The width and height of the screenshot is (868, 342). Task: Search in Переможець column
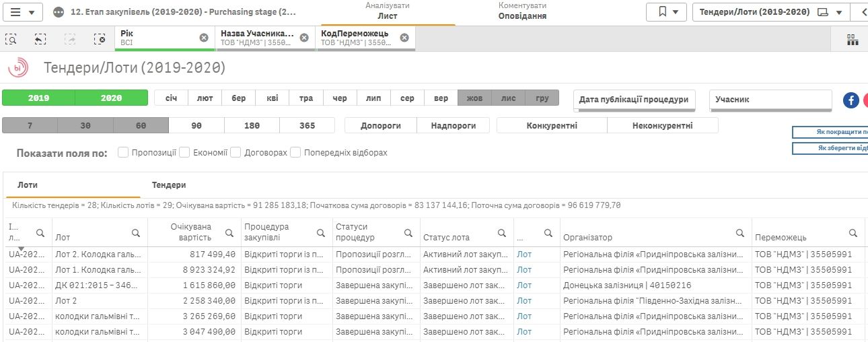tap(853, 233)
